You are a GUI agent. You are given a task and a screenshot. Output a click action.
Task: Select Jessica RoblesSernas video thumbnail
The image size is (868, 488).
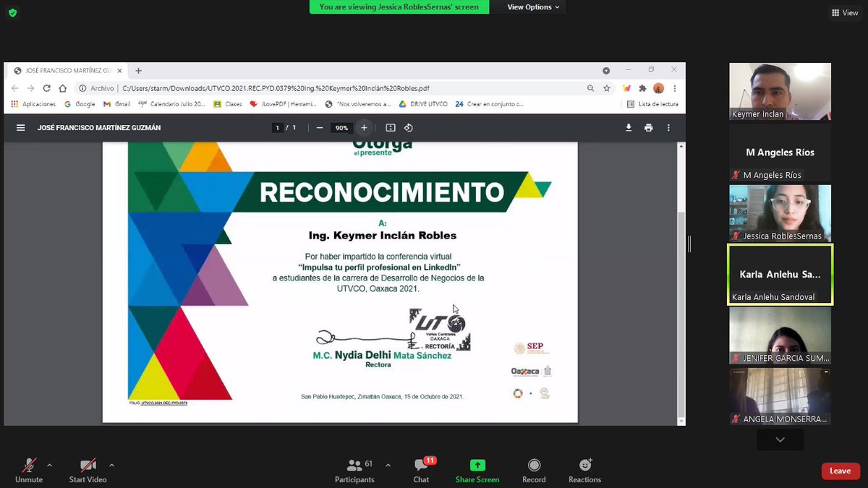780,213
